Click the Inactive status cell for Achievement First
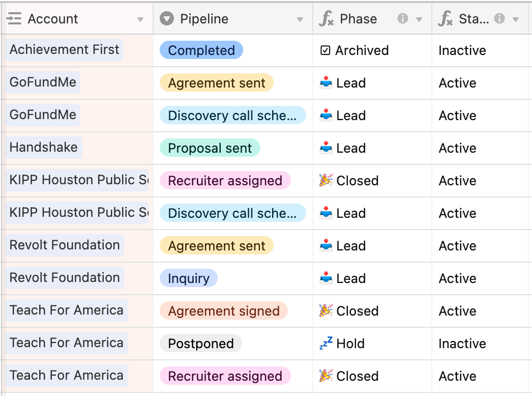Viewport: 532px width, 396px height. (462, 50)
